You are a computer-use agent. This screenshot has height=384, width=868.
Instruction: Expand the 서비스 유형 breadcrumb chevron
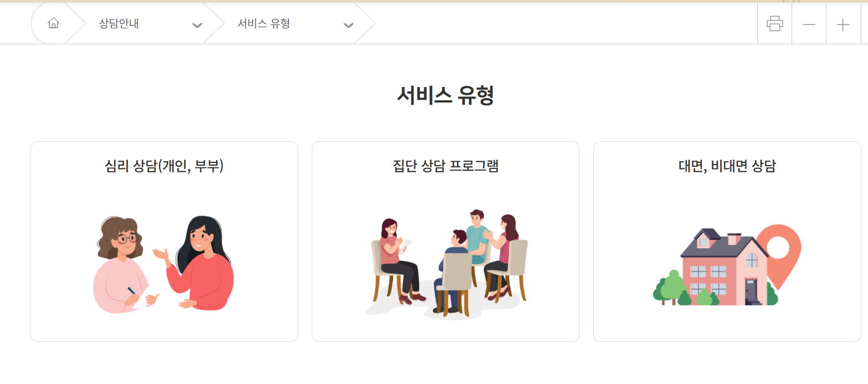click(348, 25)
